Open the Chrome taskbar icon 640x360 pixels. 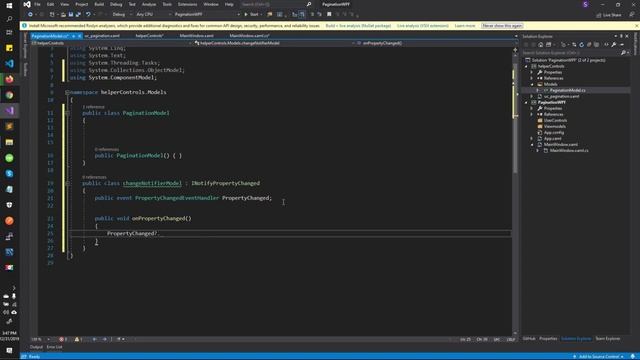[9, 95]
